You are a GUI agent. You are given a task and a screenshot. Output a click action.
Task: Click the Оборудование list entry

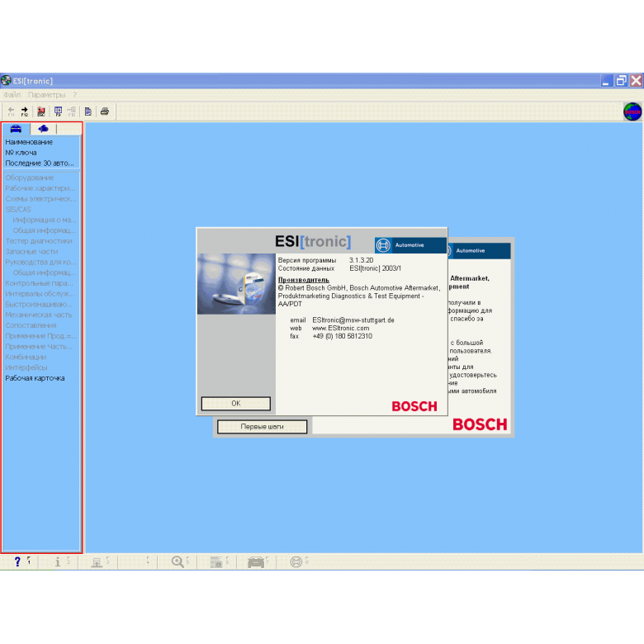click(x=29, y=178)
